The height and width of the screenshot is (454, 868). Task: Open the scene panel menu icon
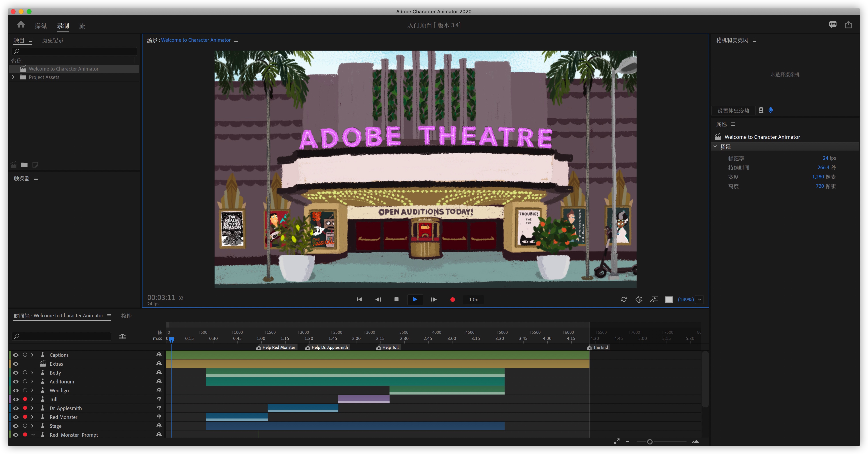coord(236,40)
